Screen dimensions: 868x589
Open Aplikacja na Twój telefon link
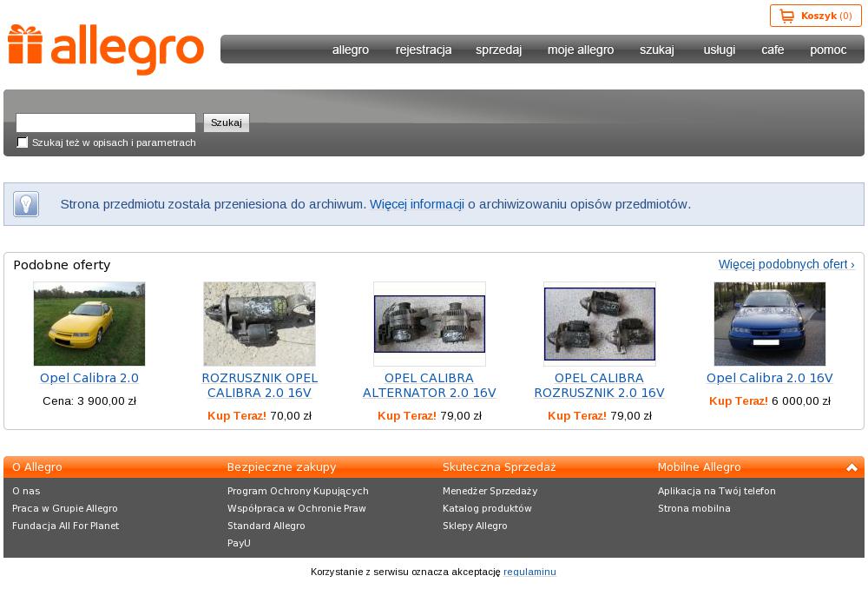(717, 491)
